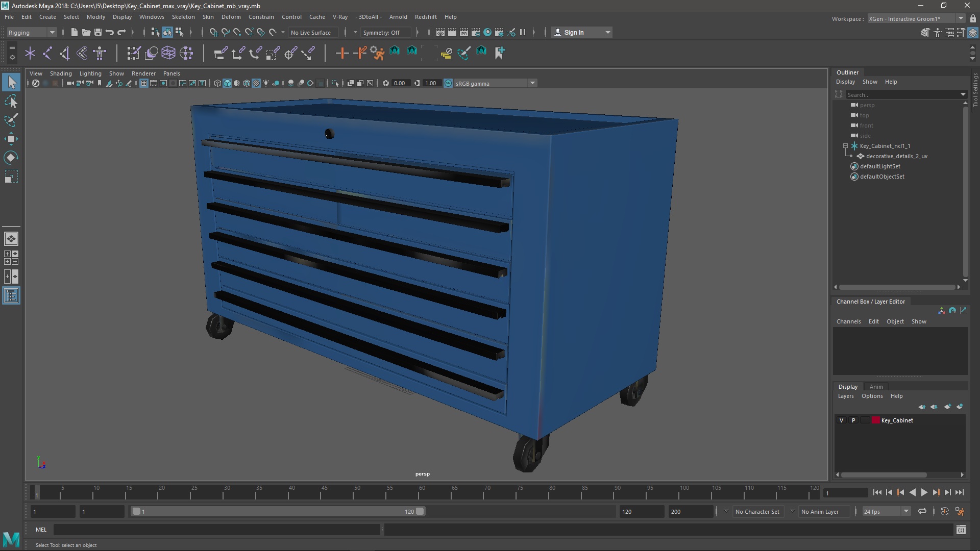Open the Outliner layout icon in sidebar

click(11, 296)
